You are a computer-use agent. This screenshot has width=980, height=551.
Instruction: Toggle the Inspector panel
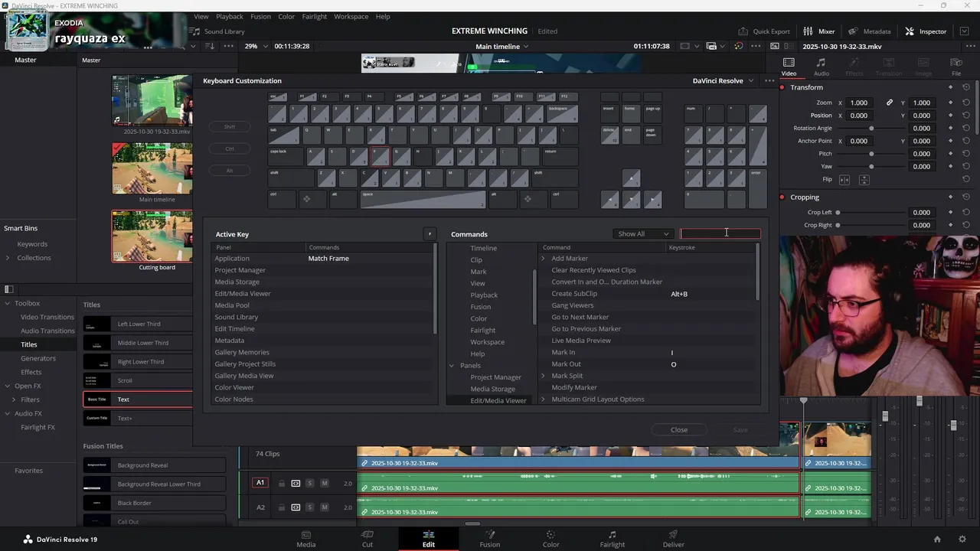(x=926, y=31)
